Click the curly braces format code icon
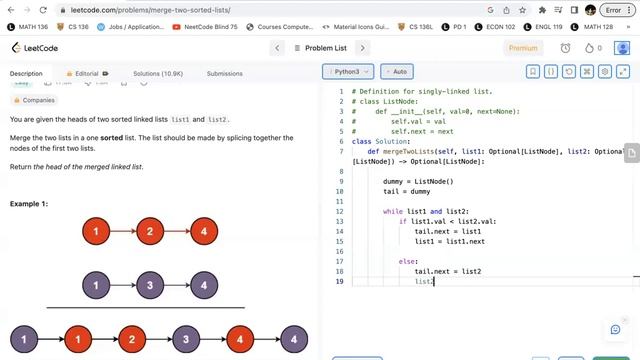Viewport: 640px width, 360px height. click(x=551, y=71)
